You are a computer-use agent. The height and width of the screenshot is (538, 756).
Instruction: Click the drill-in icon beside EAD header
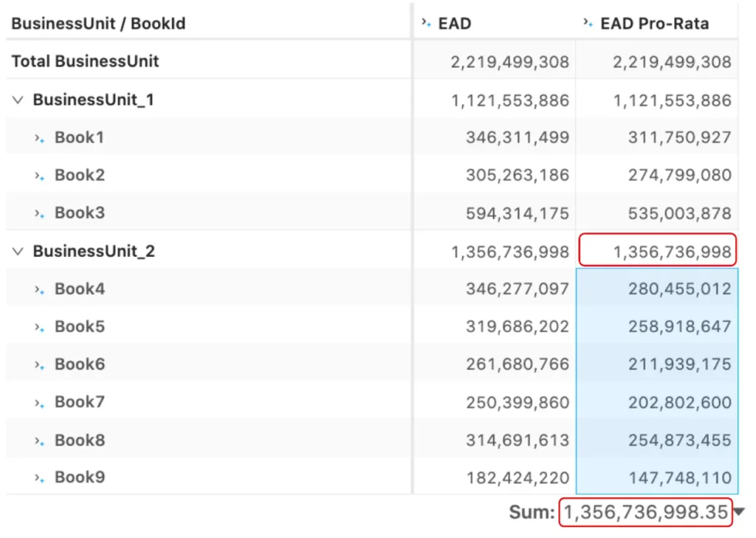tap(426, 22)
